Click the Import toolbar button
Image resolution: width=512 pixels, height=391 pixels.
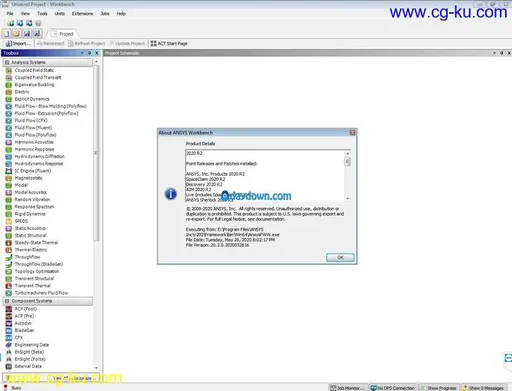click(18, 43)
